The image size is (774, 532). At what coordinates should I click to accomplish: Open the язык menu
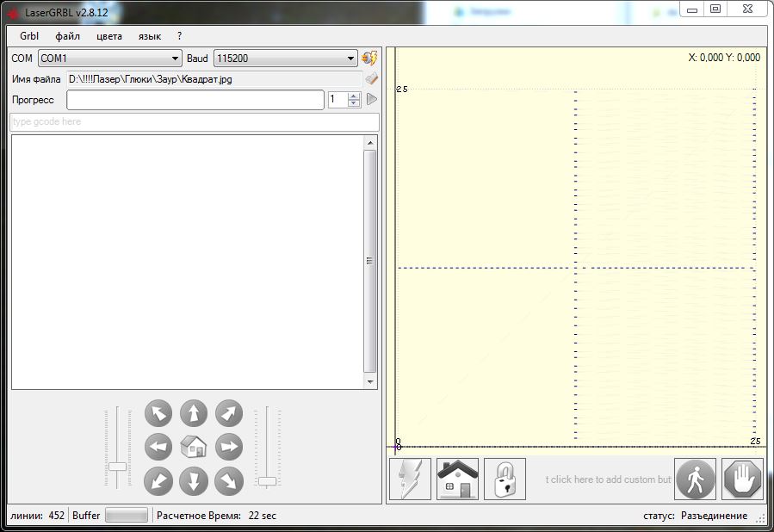click(150, 36)
